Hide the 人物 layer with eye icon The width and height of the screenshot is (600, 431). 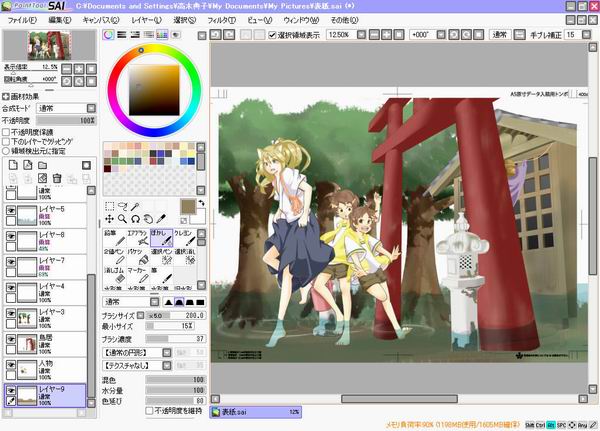click(x=11, y=365)
